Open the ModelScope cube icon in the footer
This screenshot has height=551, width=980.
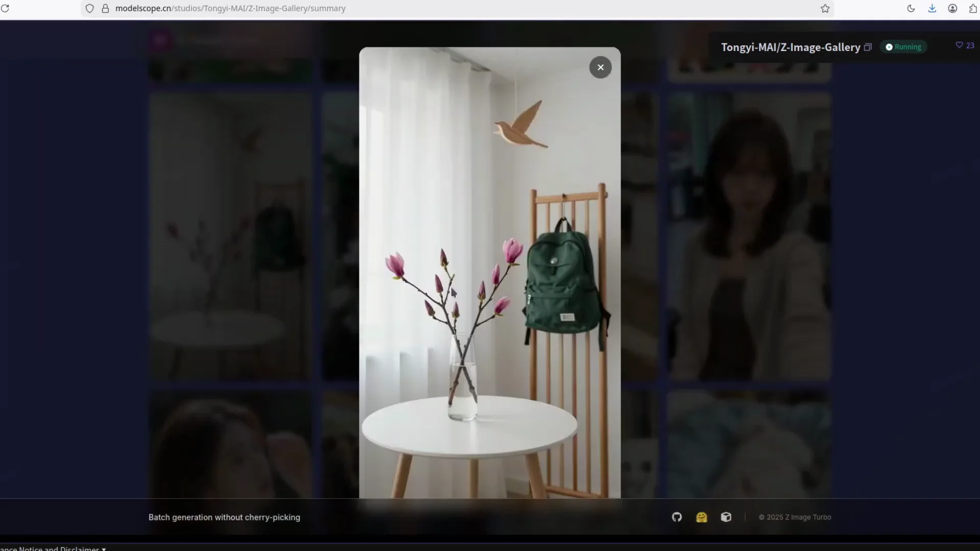726,517
